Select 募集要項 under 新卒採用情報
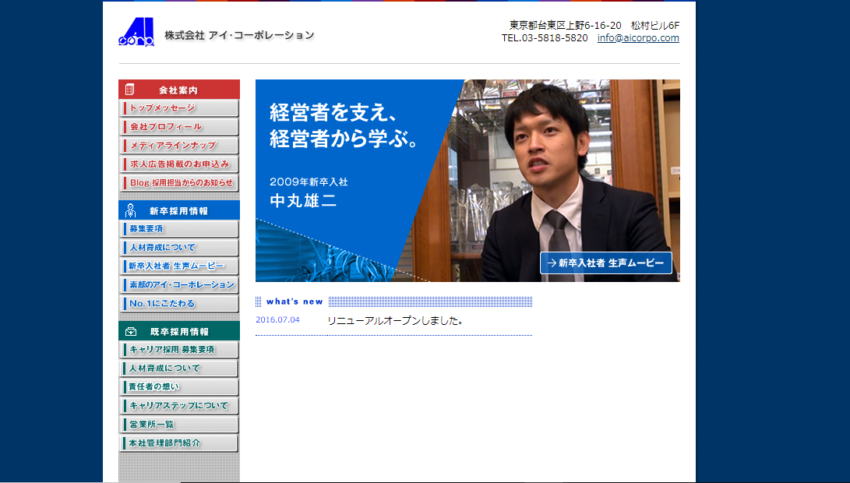This screenshot has width=850, height=483. click(178, 229)
